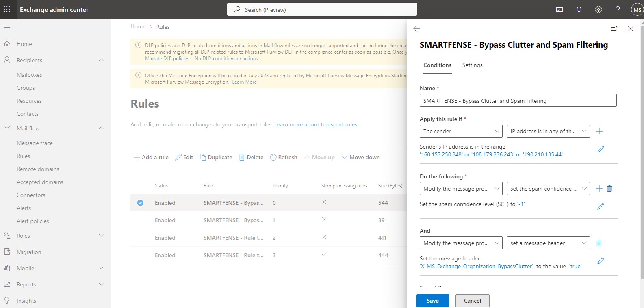Click the Reports icon in the sidebar
Image resolution: width=644 pixels, height=308 pixels.
tap(7, 284)
